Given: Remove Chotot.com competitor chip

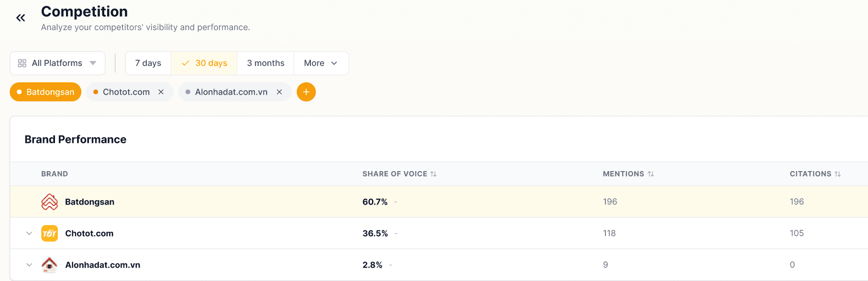Looking at the screenshot, I should tap(161, 92).
